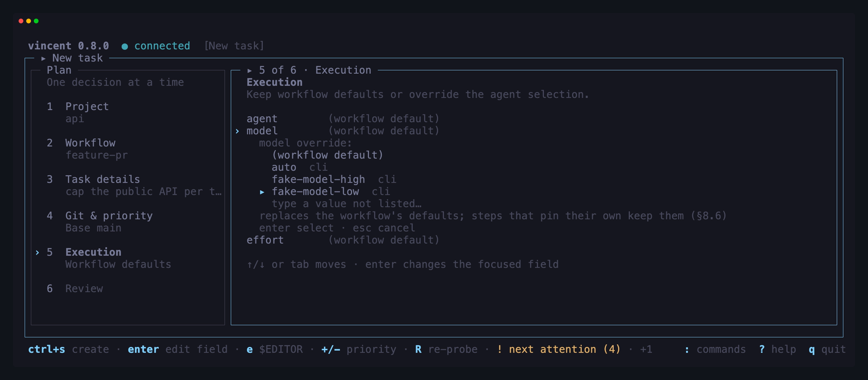The width and height of the screenshot is (868, 380).
Task: Click 'type a value not listed…' entry
Action: click(x=346, y=204)
